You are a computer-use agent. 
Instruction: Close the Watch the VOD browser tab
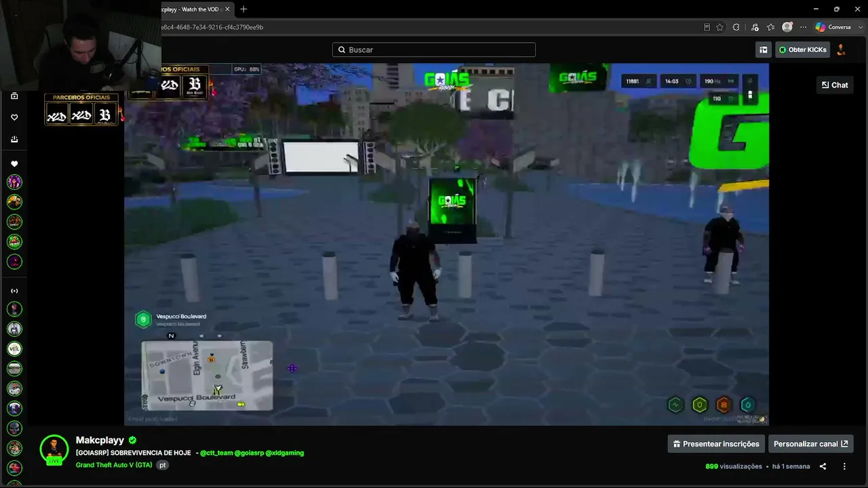(228, 9)
